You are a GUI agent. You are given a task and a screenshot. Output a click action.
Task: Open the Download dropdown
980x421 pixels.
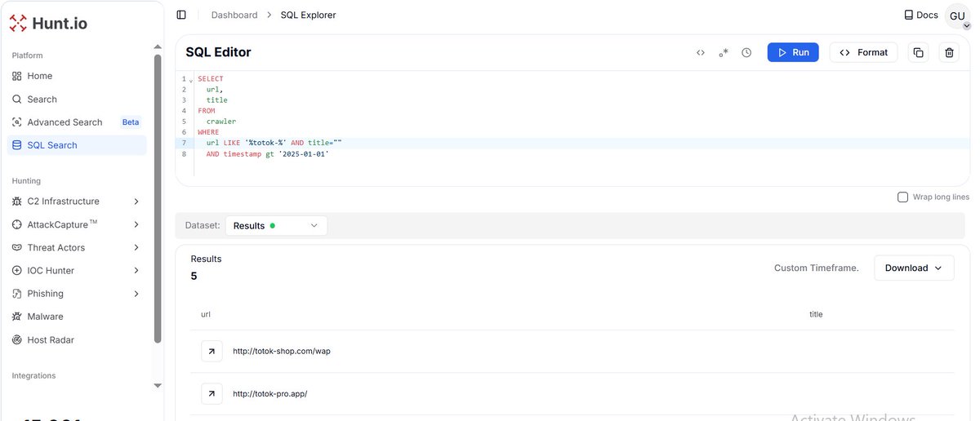click(x=914, y=268)
